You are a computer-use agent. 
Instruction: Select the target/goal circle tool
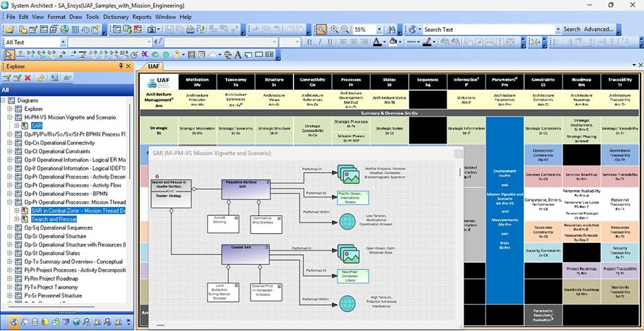(x=134, y=54)
